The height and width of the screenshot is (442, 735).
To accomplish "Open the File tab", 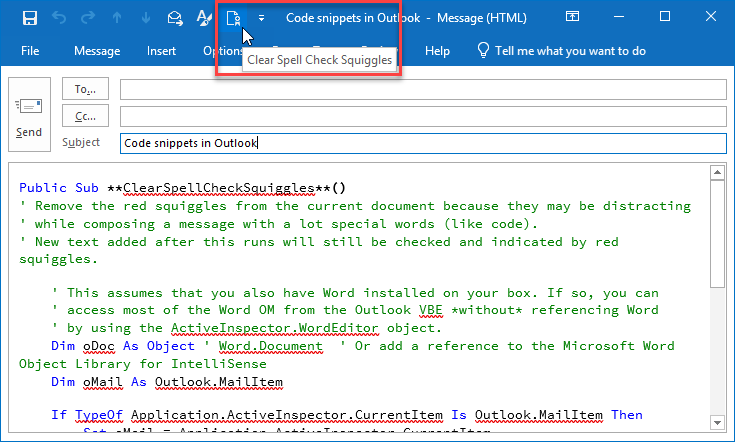I will pos(30,51).
